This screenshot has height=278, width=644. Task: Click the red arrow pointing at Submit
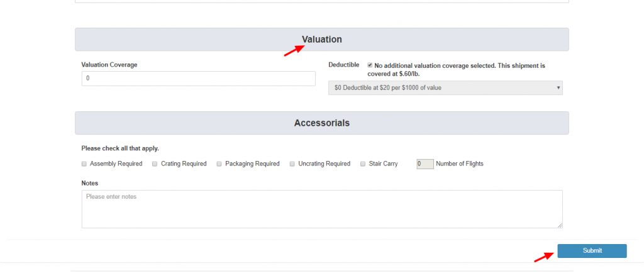point(543,257)
